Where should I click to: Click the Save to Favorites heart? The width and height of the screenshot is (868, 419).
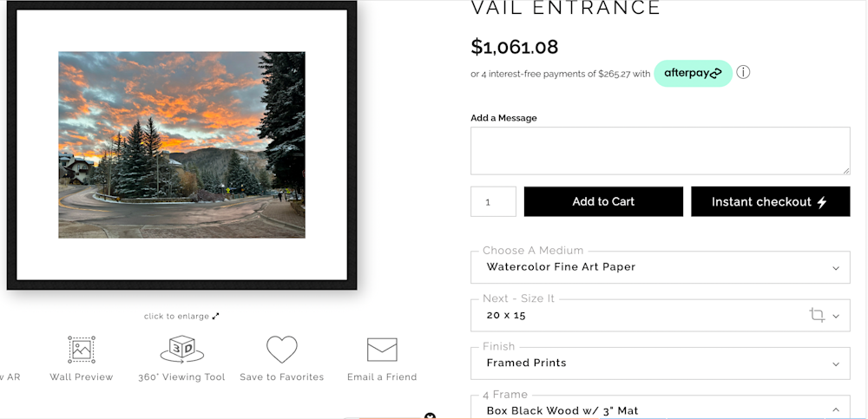pyautogui.click(x=281, y=350)
